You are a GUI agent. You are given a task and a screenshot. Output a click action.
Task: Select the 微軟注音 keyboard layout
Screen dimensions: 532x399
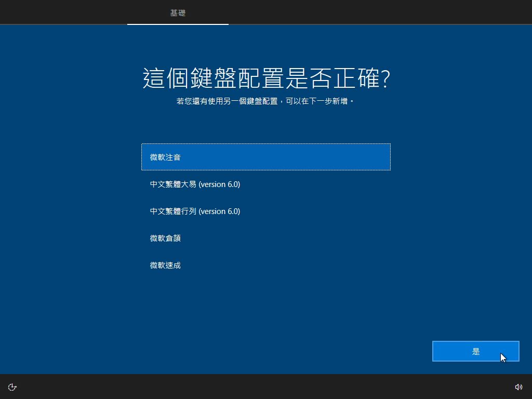pos(265,157)
